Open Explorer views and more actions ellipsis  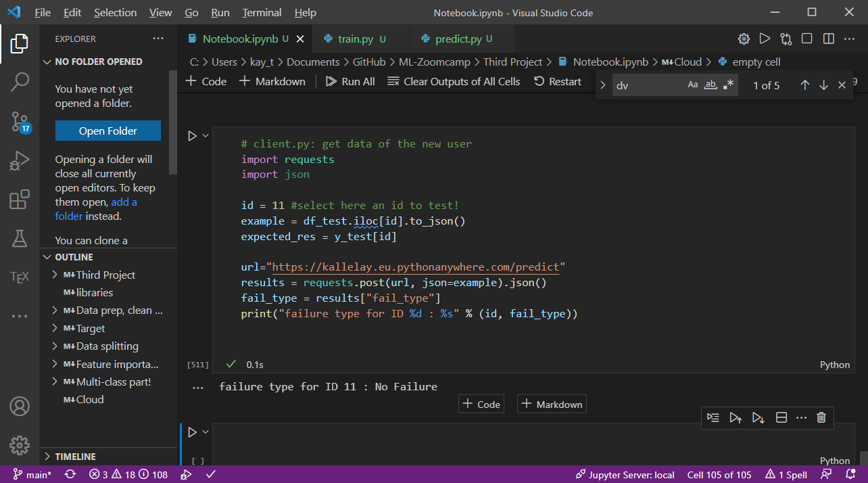(158, 39)
